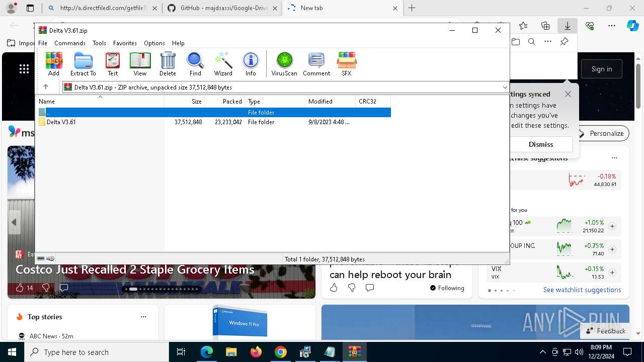This screenshot has height=362, width=644.
Task: Go up one folder level arrow
Action: point(46,87)
